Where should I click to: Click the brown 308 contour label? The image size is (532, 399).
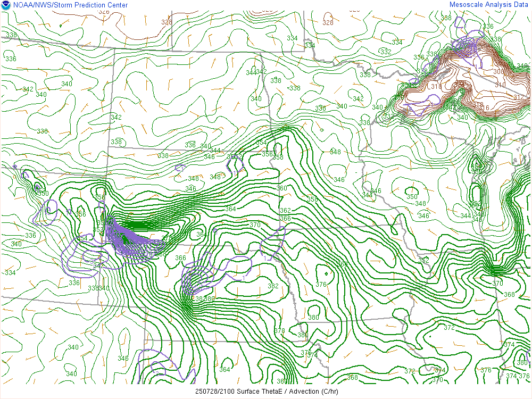(498, 72)
